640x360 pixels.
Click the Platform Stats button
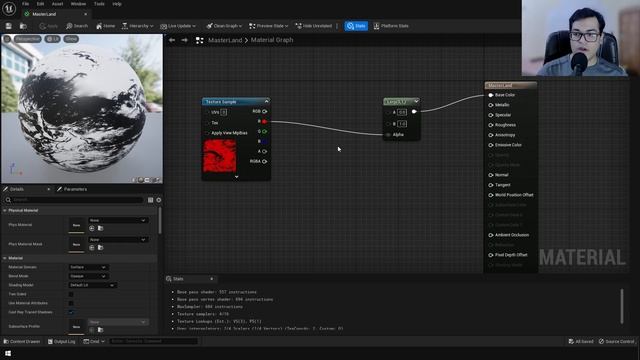click(391, 26)
